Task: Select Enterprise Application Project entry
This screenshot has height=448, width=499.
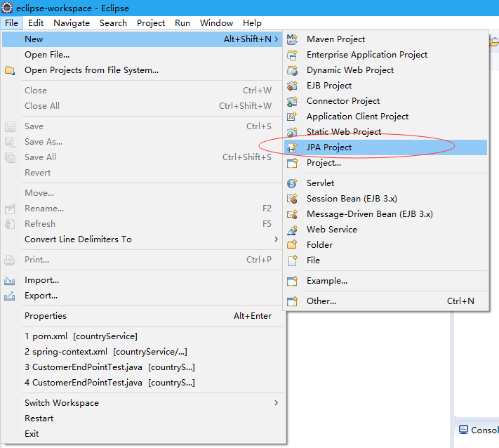Action: [385, 55]
